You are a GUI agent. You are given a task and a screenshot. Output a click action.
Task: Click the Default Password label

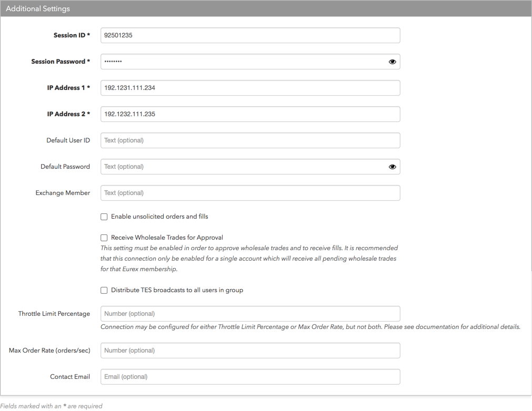tap(65, 167)
